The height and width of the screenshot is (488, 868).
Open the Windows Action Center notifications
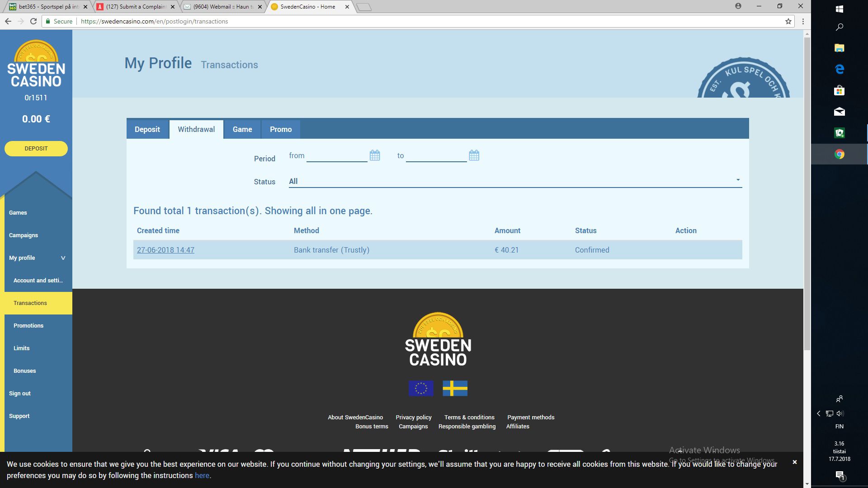click(x=840, y=475)
